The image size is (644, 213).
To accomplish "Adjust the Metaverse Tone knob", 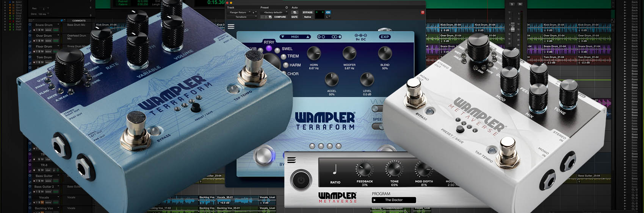I will pos(394,169).
